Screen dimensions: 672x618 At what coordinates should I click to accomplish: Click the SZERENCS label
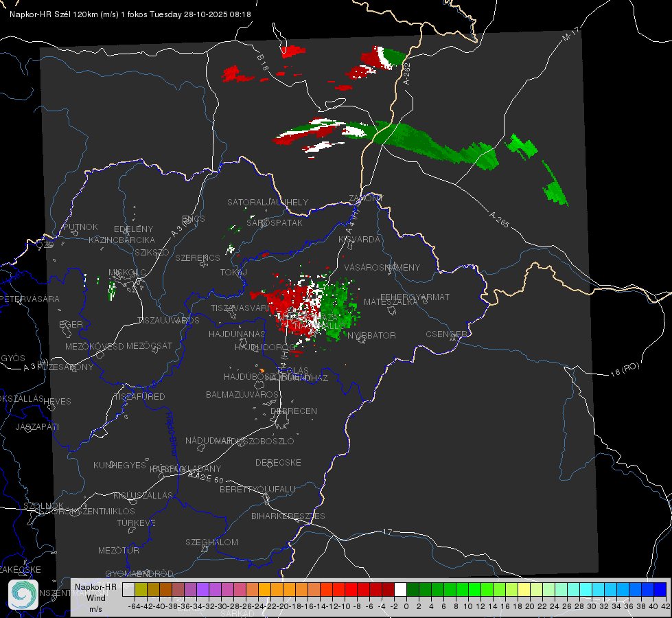(x=198, y=257)
